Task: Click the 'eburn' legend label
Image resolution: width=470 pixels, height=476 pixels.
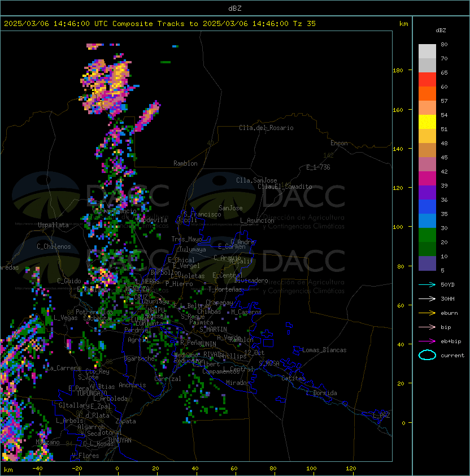Action: point(449,313)
